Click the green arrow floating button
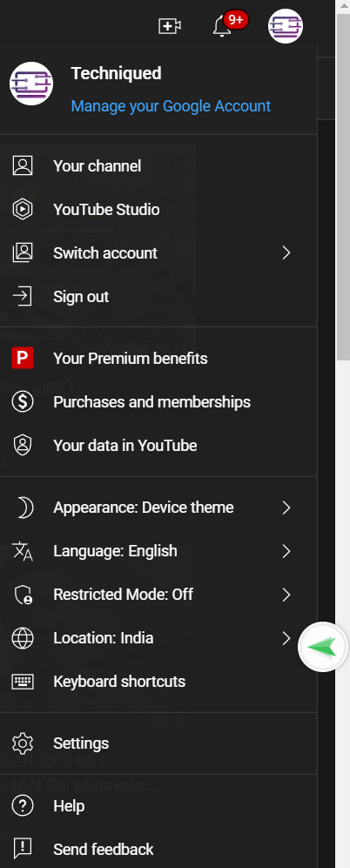350x868 pixels. [x=323, y=647]
